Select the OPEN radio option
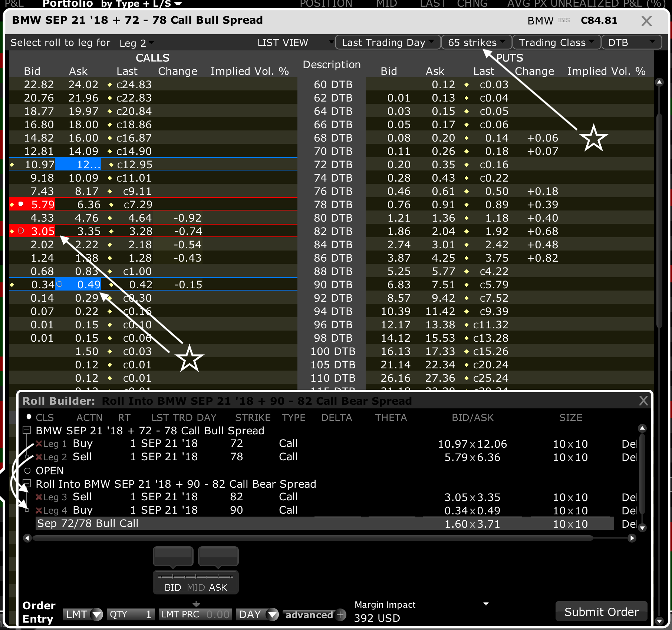The width and height of the screenshot is (672, 630). point(27,471)
